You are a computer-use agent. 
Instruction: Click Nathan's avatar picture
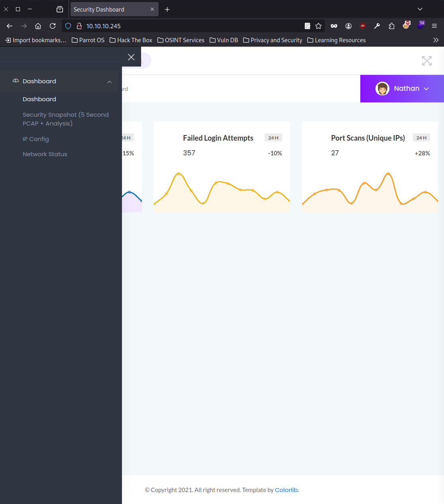pyautogui.click(x=382, y=88)
